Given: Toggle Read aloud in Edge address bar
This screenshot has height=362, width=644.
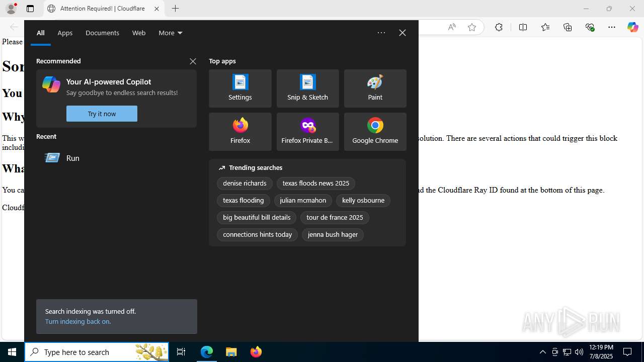Looking at the screenshot, I should [452, 27].
